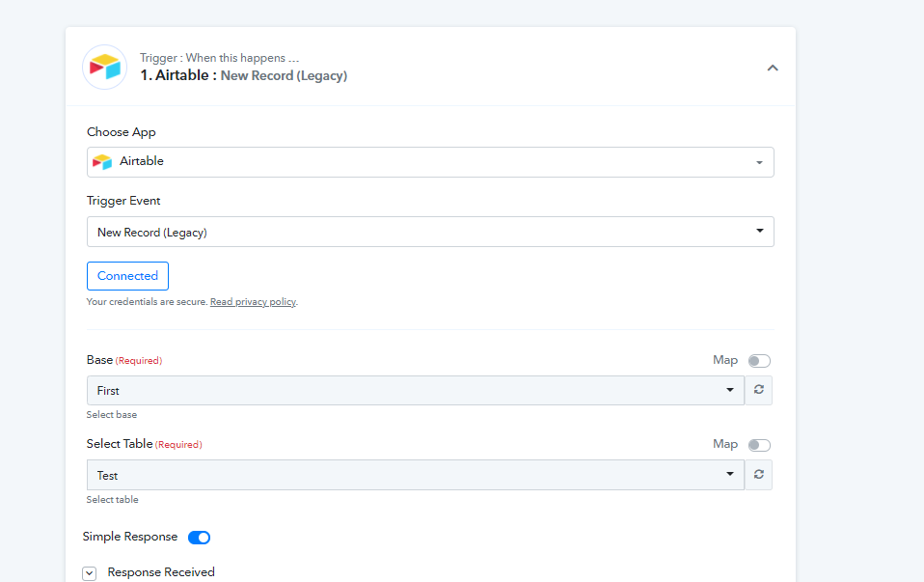Toggle the Map switch for Select Table
The width and height of the screenshot is (924, 582).
pyautogui.click(x=759, y=445)
